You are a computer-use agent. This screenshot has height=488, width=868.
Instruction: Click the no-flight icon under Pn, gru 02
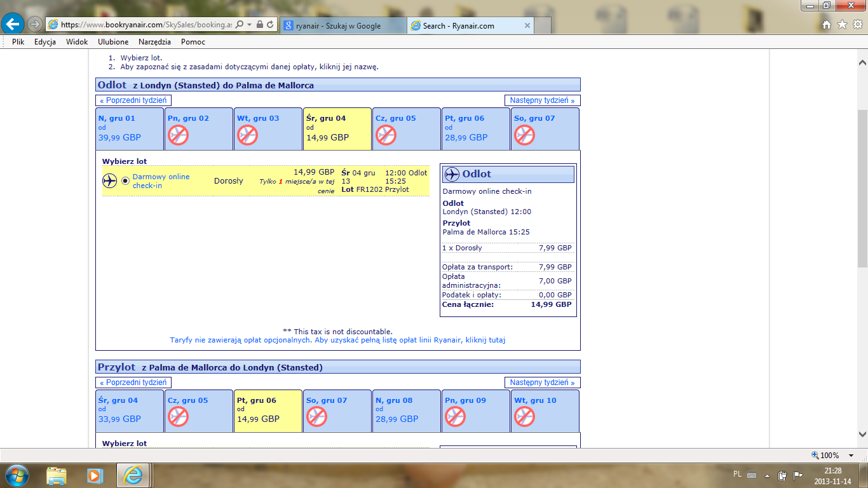(x=179, y=135)
